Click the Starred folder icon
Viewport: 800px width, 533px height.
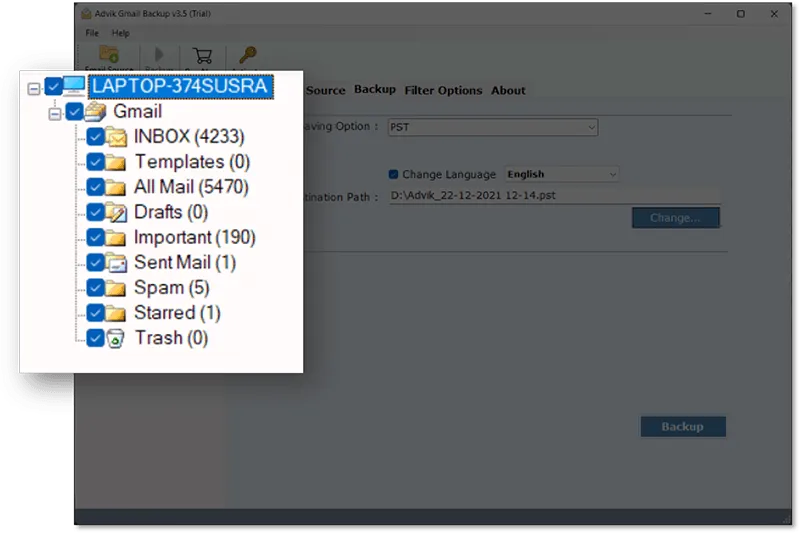(x=116, y=313)
